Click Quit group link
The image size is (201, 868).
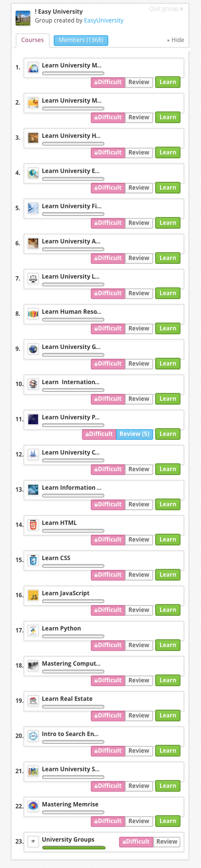coord(166,9)
